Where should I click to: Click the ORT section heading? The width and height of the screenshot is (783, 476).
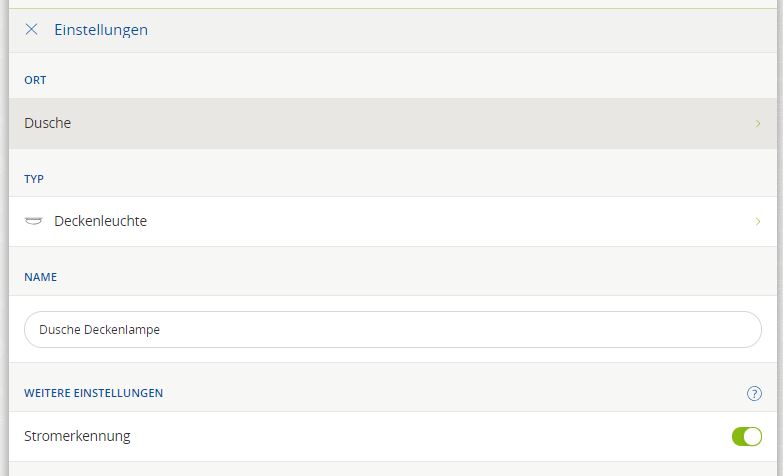tap(35, 80)
